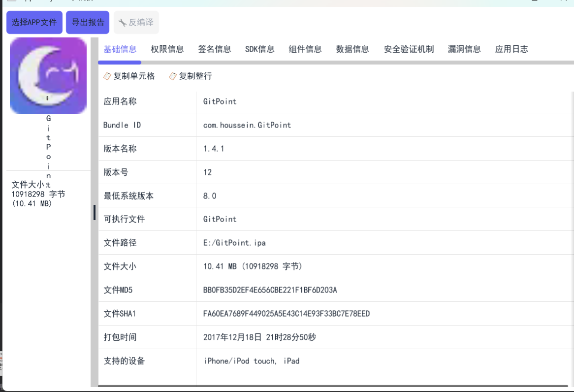Click the 导出报告 export button
Image resolution: width=574 pixels, height=392 pixels.
point(87,22)
